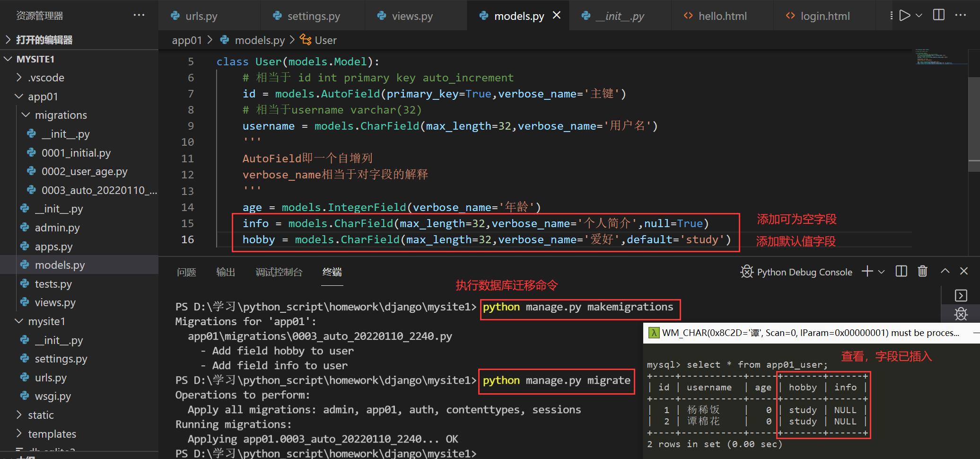Close the terminal panel

(964, 271)
